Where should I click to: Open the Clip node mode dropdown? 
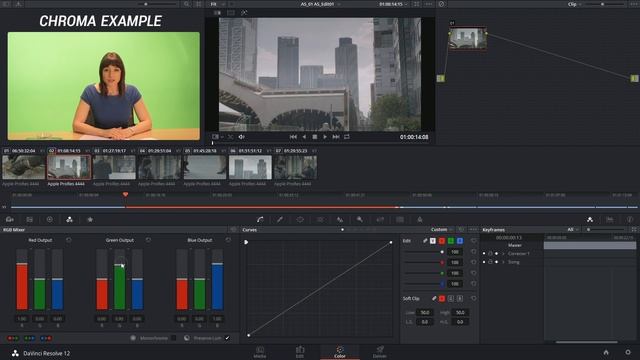pos(574,4)
